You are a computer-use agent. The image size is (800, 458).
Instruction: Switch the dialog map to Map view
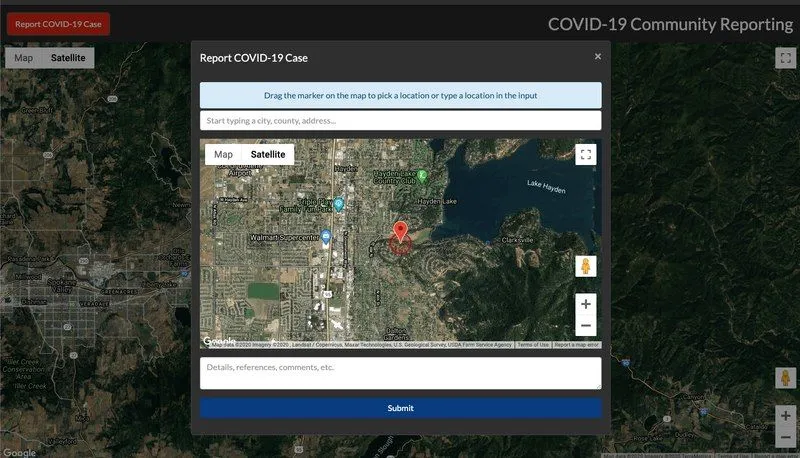pos(223,154)
